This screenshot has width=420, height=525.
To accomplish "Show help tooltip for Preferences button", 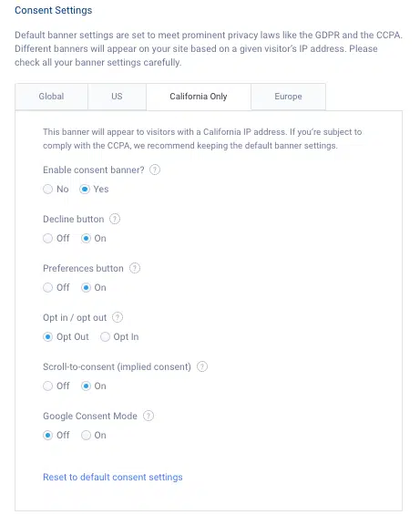I will 135,268.
